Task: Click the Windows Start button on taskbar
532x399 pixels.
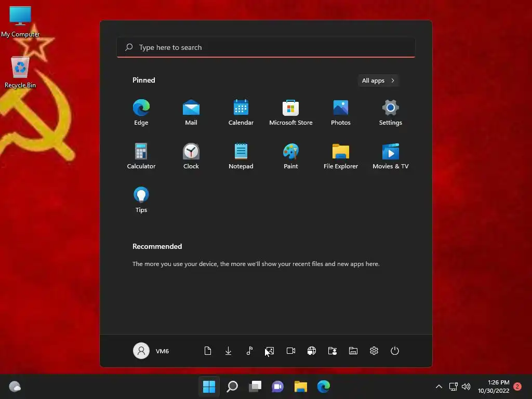Action: coord(209,387)
